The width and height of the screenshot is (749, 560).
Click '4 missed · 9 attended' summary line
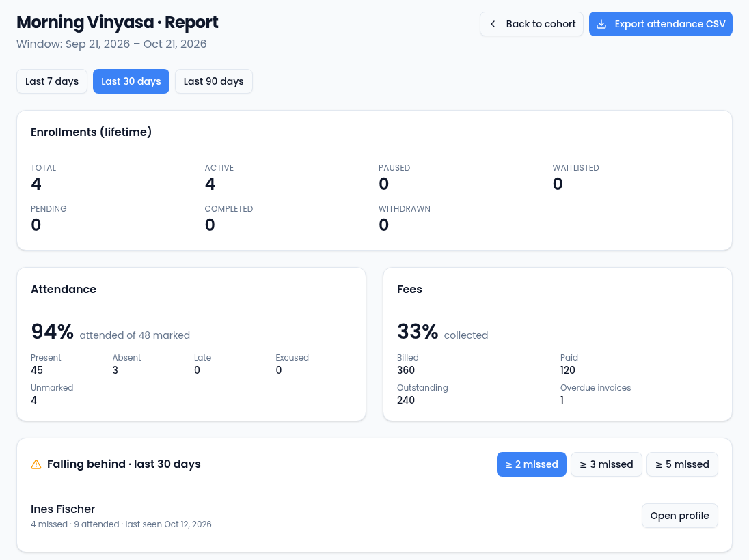121,524
